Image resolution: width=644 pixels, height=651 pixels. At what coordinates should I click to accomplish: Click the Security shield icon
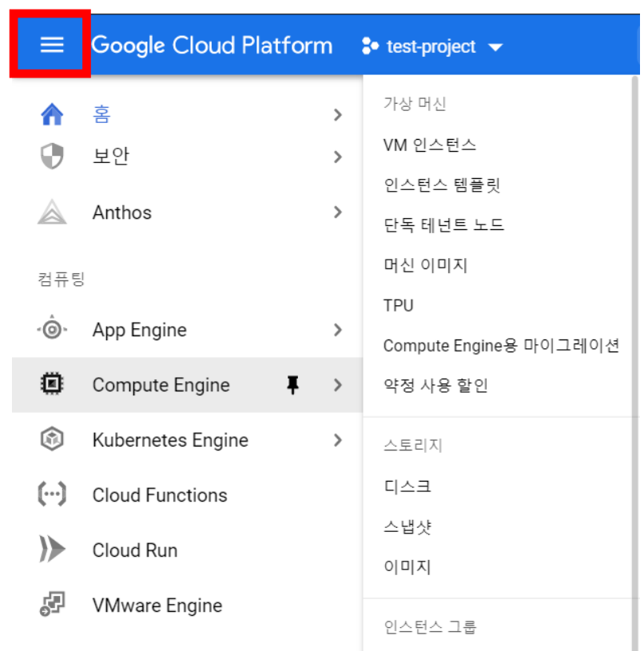click(52, 156)
